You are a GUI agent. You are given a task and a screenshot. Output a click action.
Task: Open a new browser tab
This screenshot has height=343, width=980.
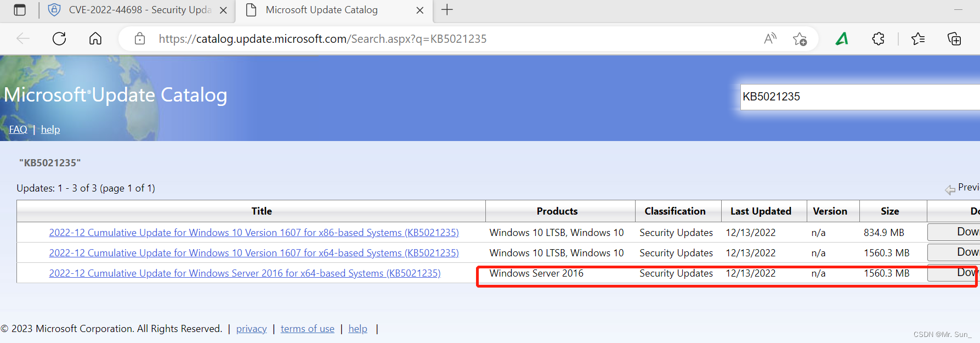tap(447, 10)
